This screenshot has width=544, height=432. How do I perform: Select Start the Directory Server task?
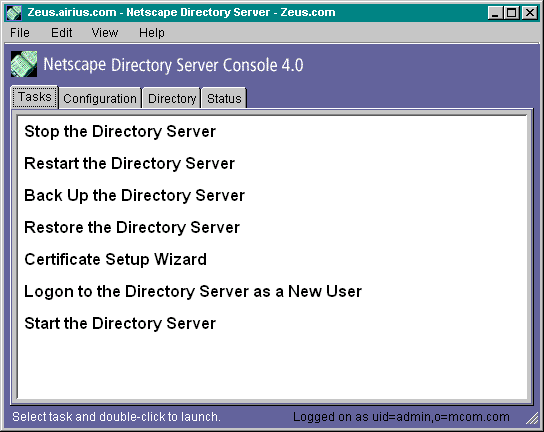click(x=120, y=323)
